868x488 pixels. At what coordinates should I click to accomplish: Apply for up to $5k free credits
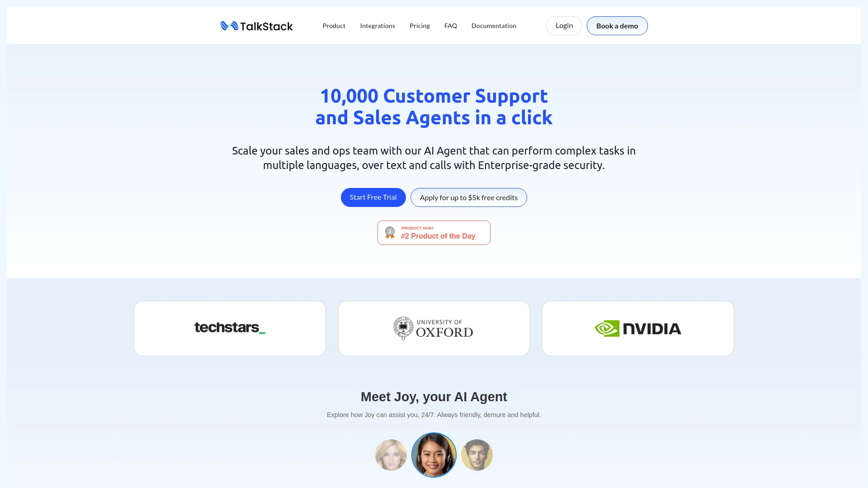coord(468,197)
